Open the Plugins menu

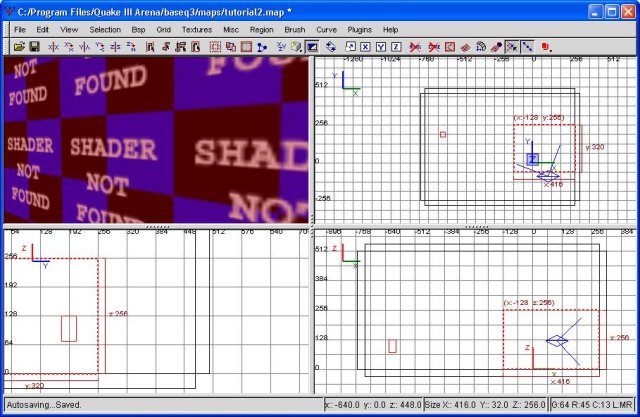[x=360, y=29]
